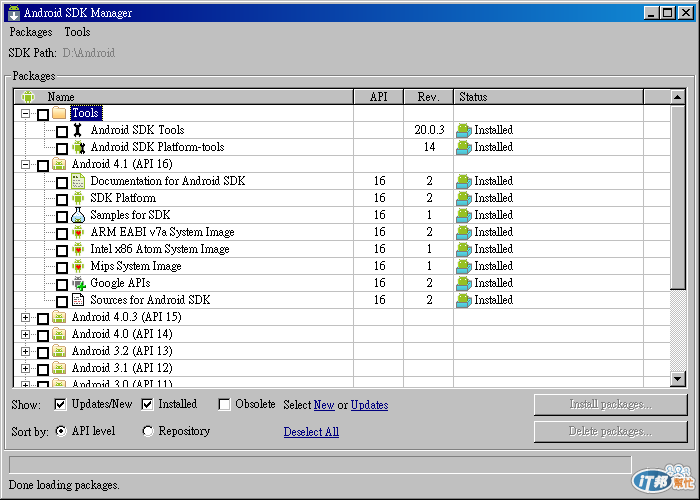Click the Sources for Android SDK page icon
700x500 pixels.
(x=78, y=300)
